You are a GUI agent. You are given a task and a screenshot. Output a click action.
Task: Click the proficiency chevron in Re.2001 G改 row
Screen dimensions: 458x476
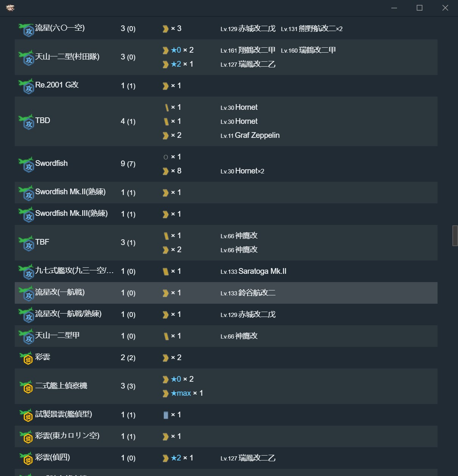click(x=166, y=86)
